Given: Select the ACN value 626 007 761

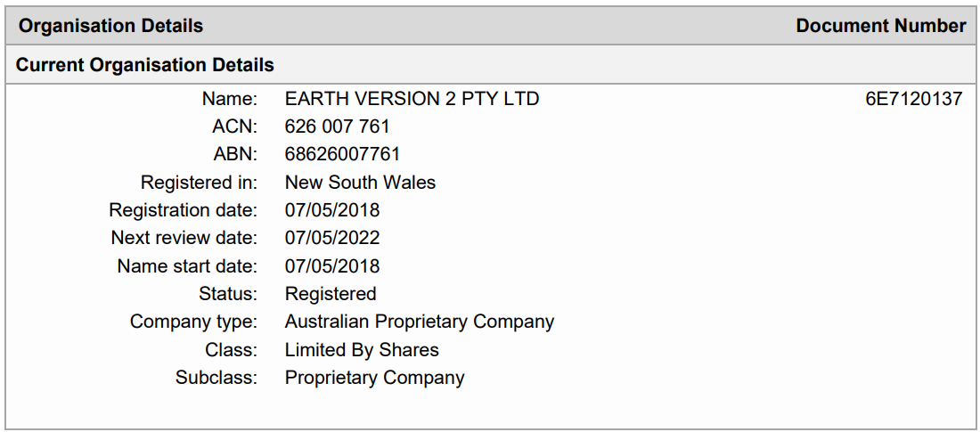Looking at the screenshot, I should [337, 126].
